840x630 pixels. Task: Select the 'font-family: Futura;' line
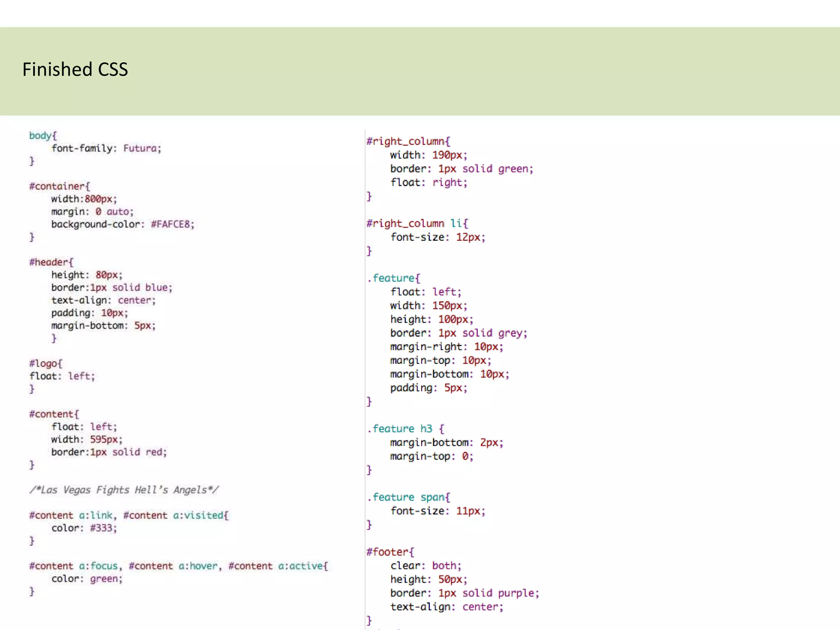107,148
